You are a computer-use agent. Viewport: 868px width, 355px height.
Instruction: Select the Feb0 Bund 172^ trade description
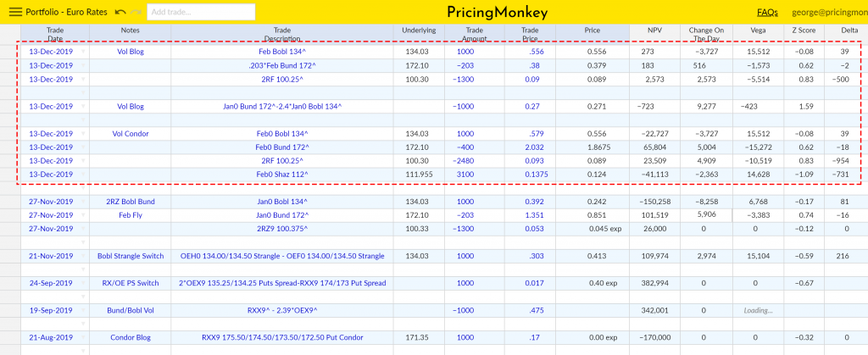click(x=282, y=147)
